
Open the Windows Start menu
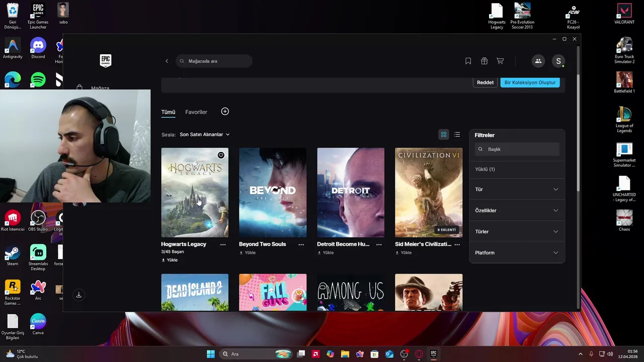(x=211, y=354)
